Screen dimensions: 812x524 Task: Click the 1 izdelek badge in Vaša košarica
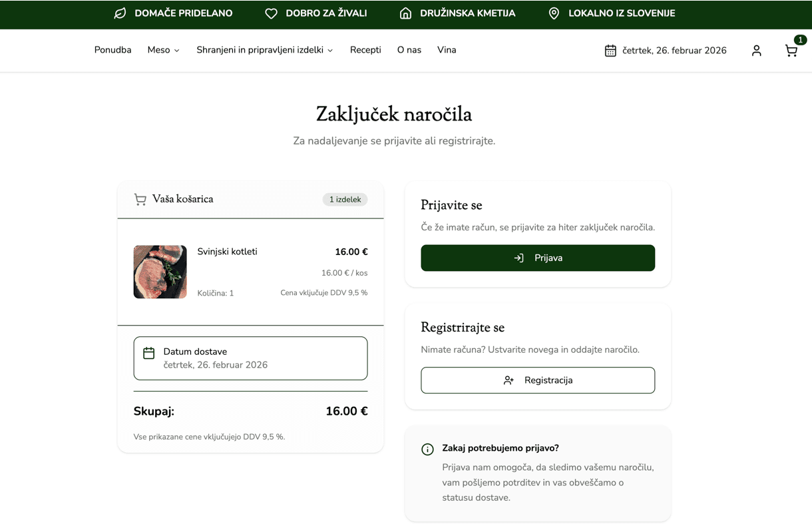(345, 199)
